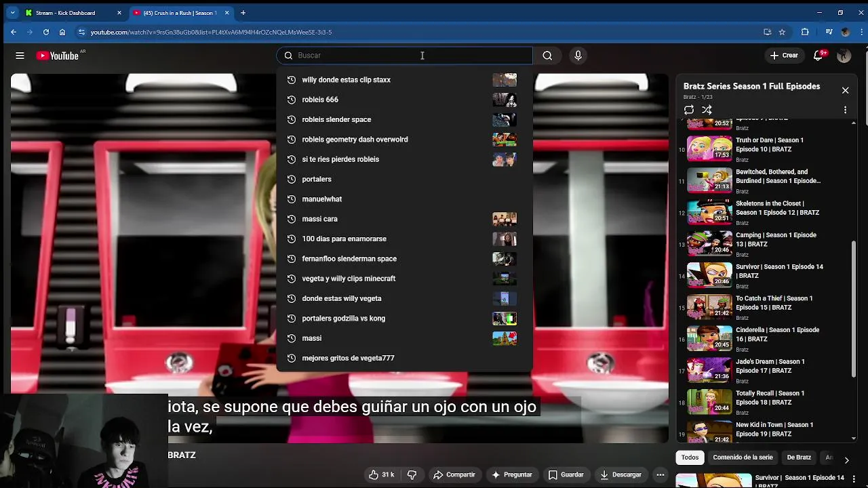
Task: Open tab search dropdown arrow
Action: 12,13
